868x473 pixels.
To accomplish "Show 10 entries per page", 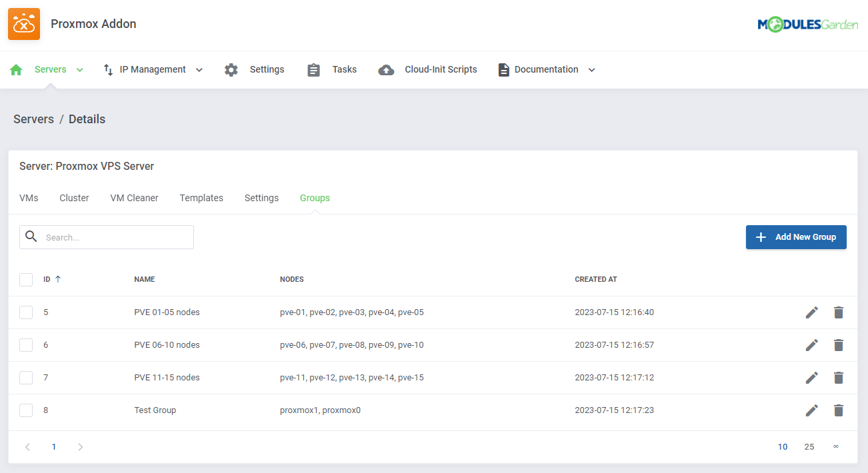I will (x=783, y=447).
